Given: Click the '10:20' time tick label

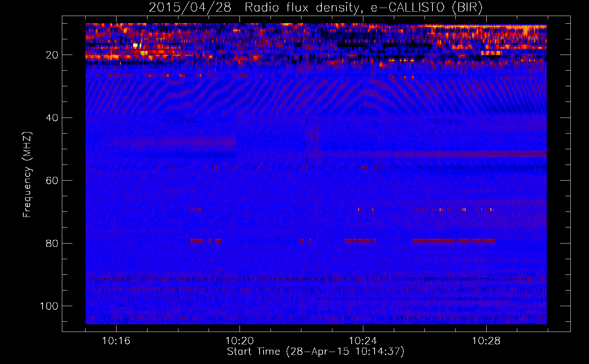Looking at the screenshot, I should [240, 341].
